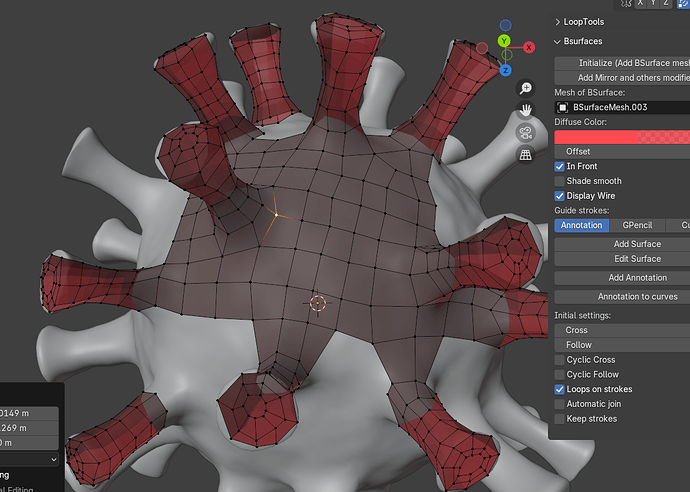This screenshot has width=690, height=492.
Task: Toggle the camera view icon
Action: 525,132
